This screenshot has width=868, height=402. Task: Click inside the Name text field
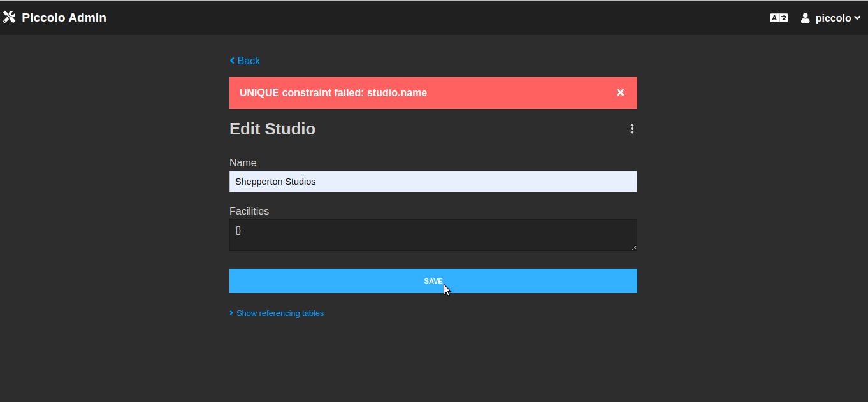tap(433, 182)
